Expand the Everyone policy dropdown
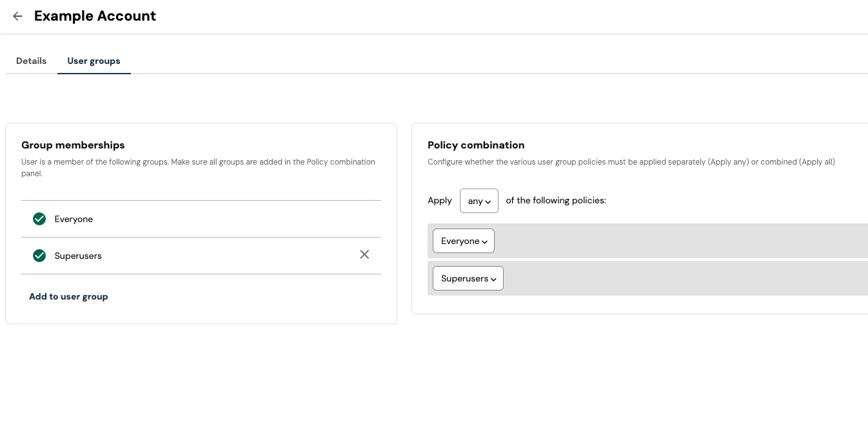 463,241
